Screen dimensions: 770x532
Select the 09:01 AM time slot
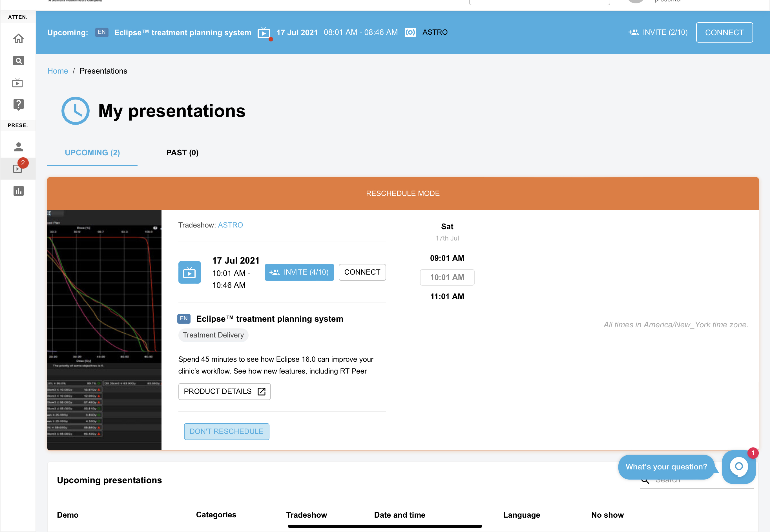(x=447, y=258)
